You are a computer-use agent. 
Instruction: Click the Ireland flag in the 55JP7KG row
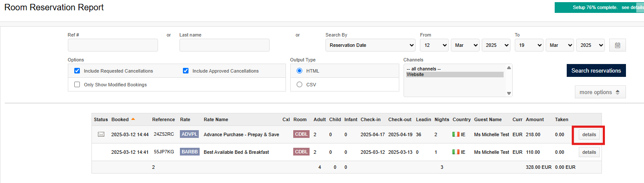(x=456, y=152)
